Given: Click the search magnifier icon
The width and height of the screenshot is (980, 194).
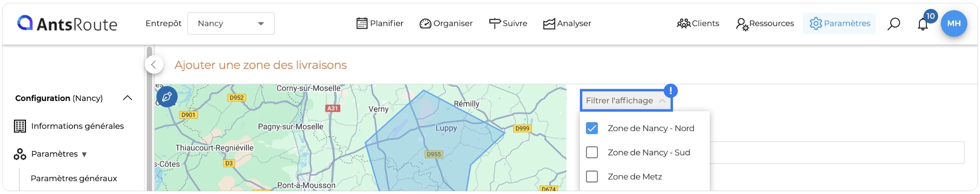Looking at the screenshot, I should tap(893, 24).
